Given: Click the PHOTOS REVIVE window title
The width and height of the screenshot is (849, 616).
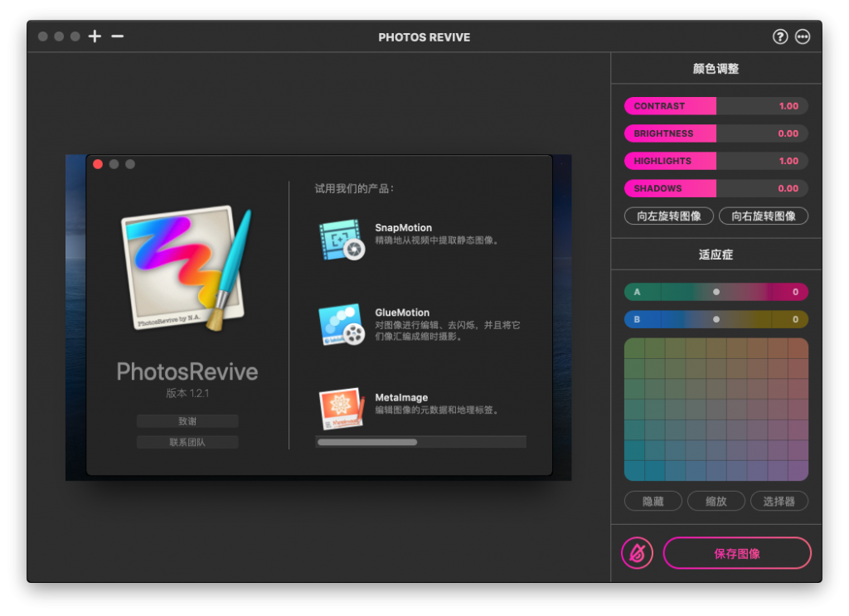Looking at the screenshot, I should pos(424,37).
